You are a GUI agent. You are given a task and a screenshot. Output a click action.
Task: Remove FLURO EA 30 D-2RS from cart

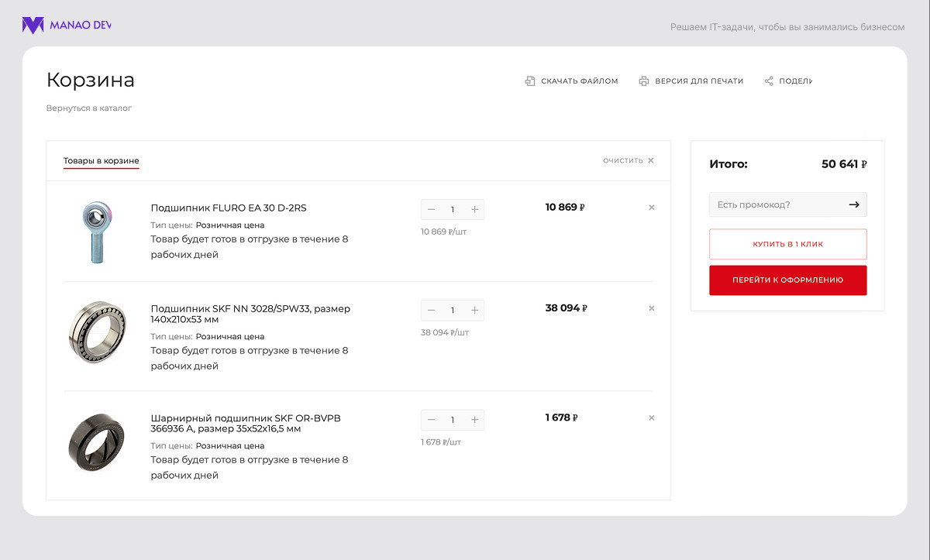click(652, 208)
